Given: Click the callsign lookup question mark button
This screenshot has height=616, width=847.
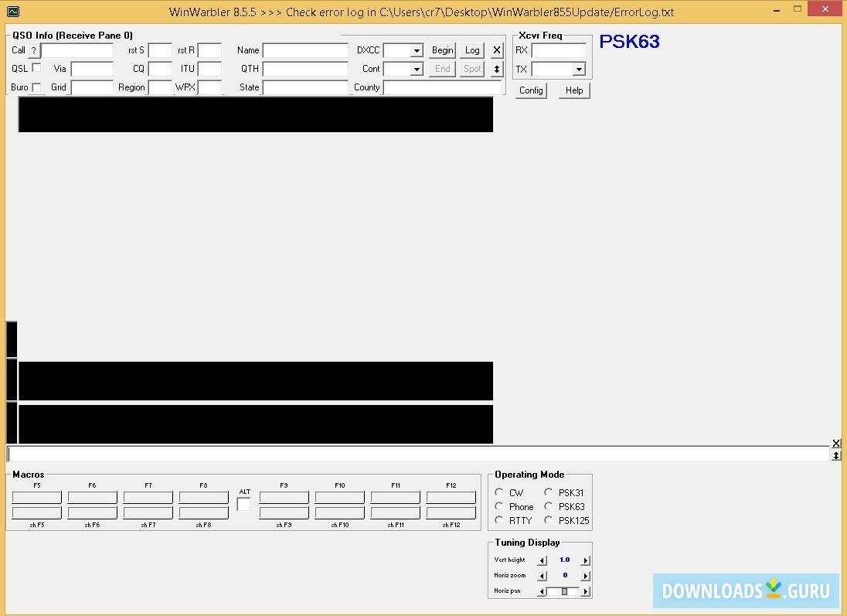Looking at the screenshot, I should tap(34, 50).
